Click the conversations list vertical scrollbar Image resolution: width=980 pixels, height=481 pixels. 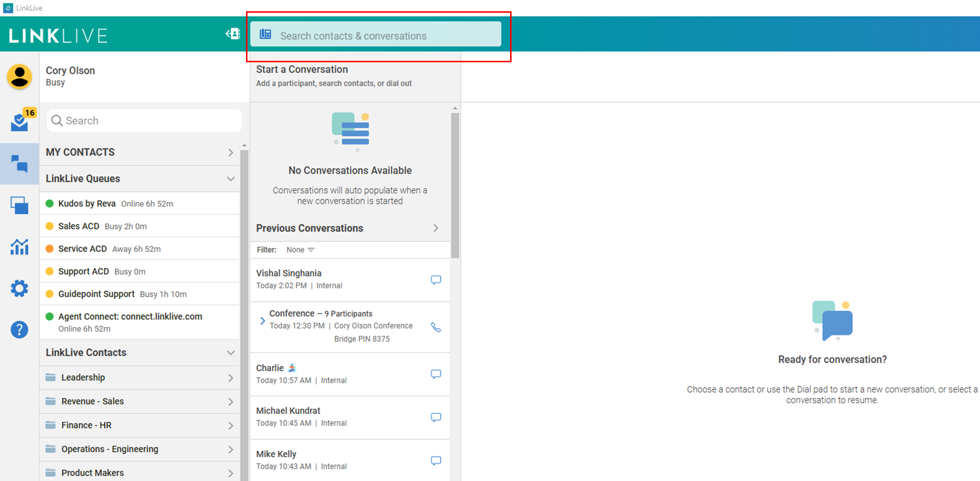pyautogui.click(x=455, y=186)
